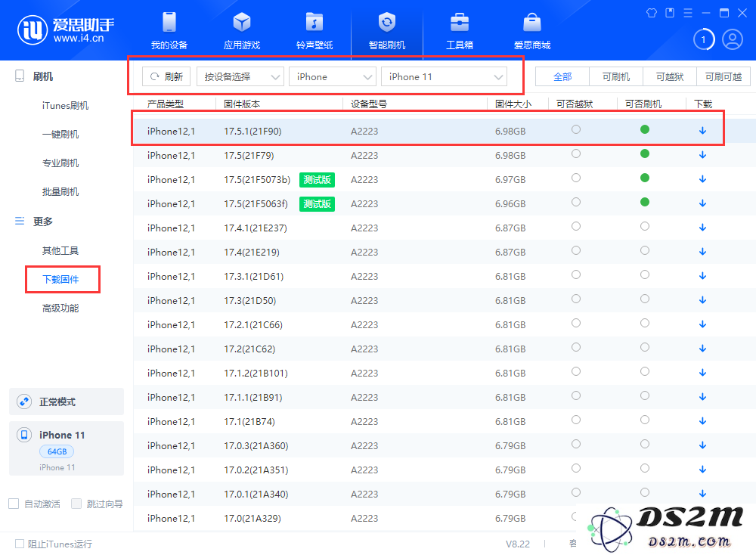
Task: Download firmware 17.1.2(21B101) via arrow
Action: click(702, 373)
